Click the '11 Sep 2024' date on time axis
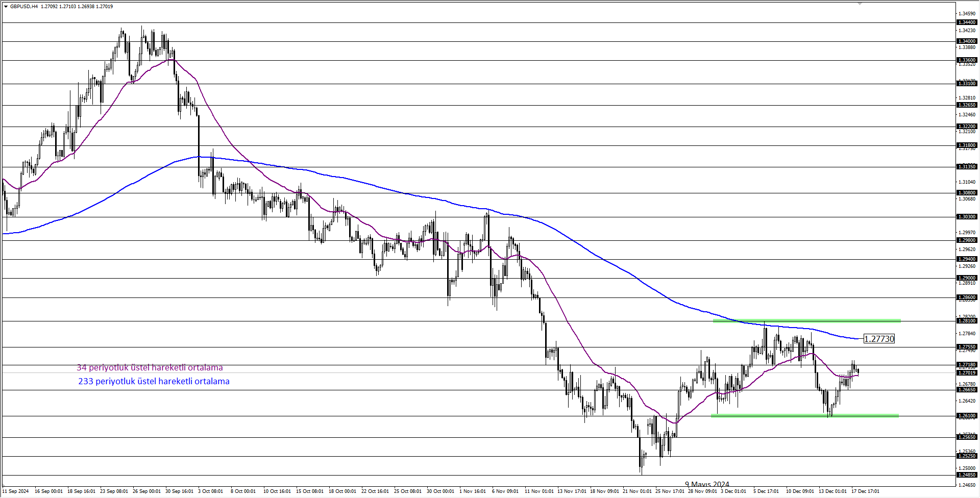Screen dimensions: 980x498 [x=15, y=491]
